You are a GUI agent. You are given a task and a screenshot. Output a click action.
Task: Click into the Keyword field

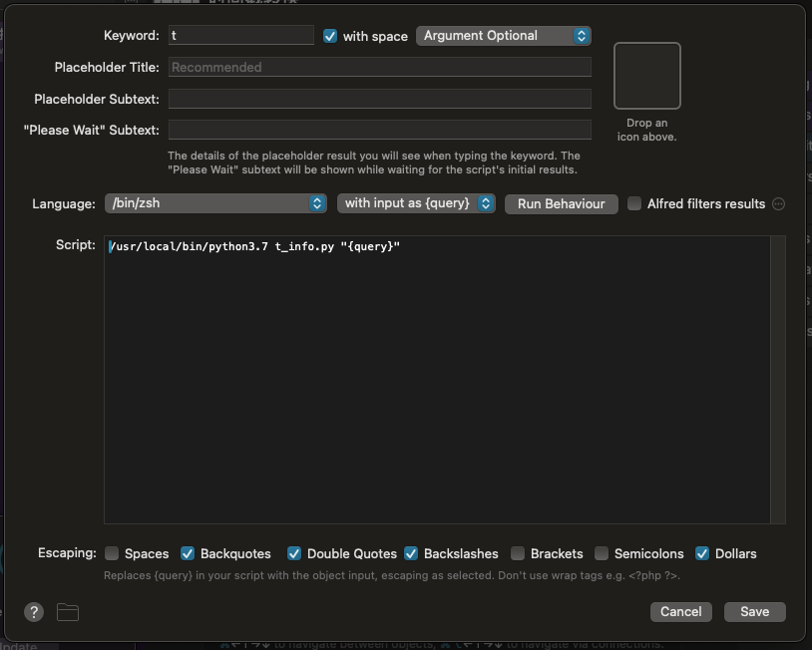(240, 35)
